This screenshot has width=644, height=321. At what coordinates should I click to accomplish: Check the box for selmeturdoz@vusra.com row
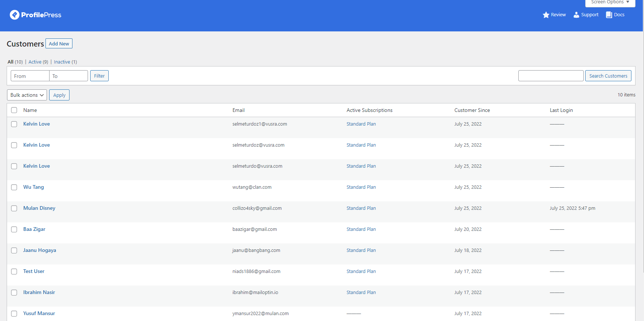pos(14,145)
